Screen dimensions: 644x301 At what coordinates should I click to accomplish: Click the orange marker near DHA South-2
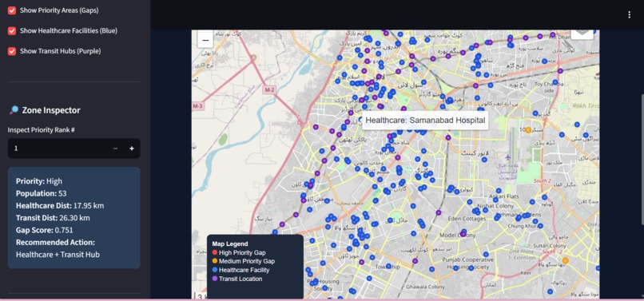565,260
